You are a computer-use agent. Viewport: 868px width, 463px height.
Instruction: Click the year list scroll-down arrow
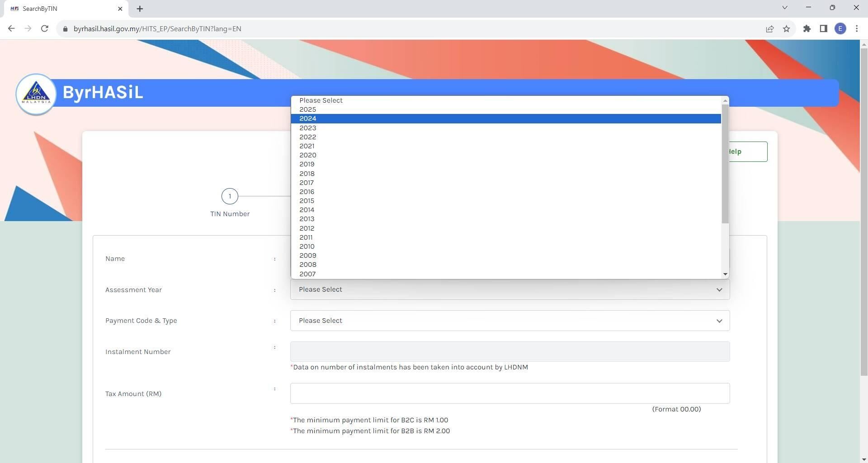coord(725,274)
